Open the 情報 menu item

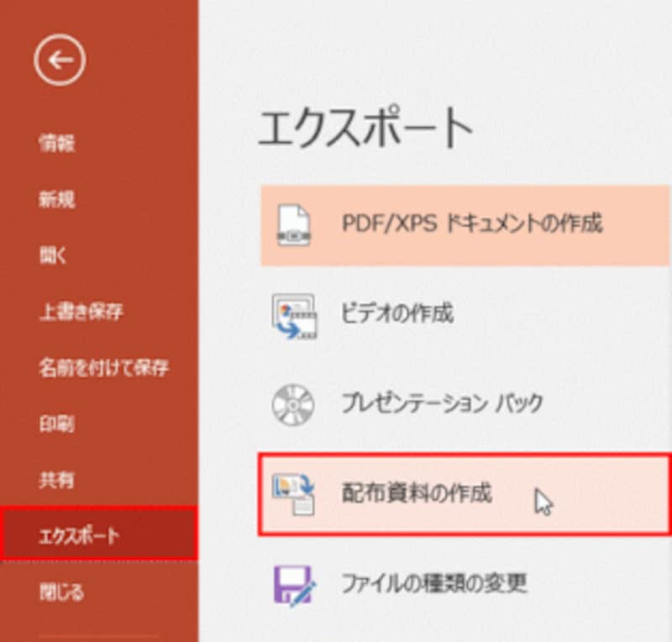57,143
